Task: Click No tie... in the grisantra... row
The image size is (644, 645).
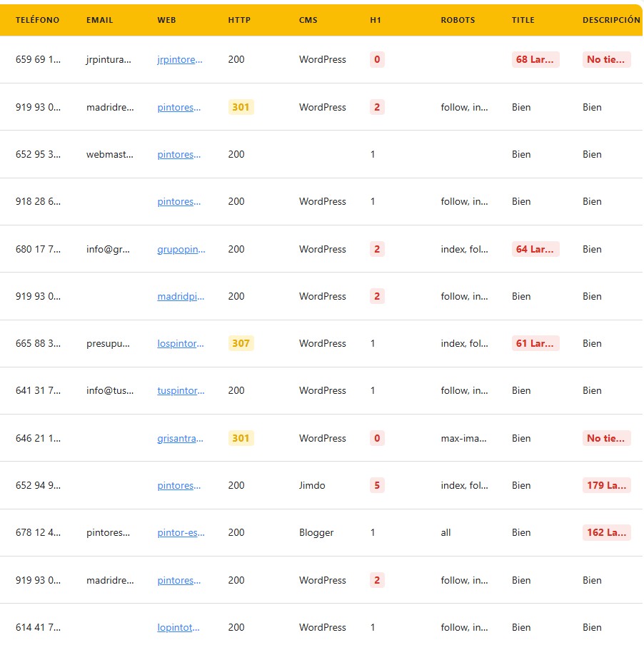Action: tap(607, 439)
